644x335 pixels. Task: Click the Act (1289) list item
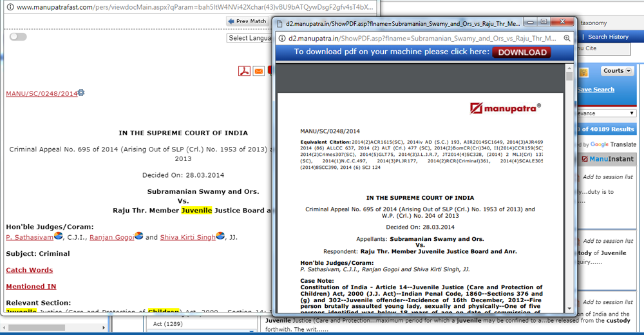167,324
